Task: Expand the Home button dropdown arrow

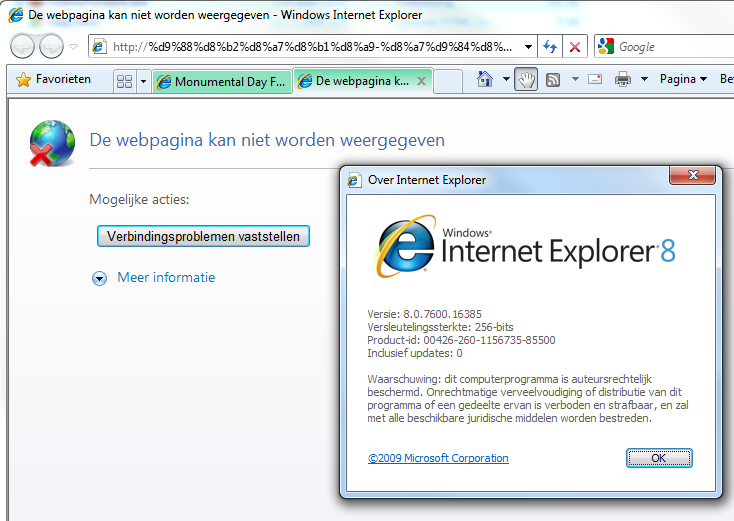Action: click(x=506, y=79)
